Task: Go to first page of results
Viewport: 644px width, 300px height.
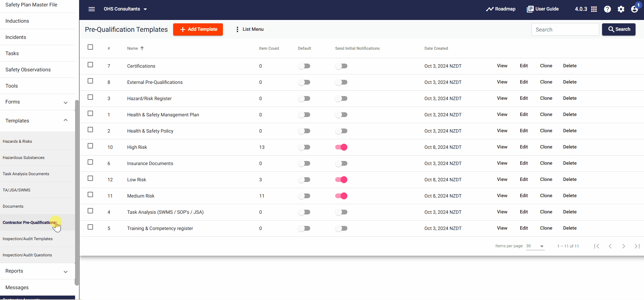Action: (x=597, y=246)
